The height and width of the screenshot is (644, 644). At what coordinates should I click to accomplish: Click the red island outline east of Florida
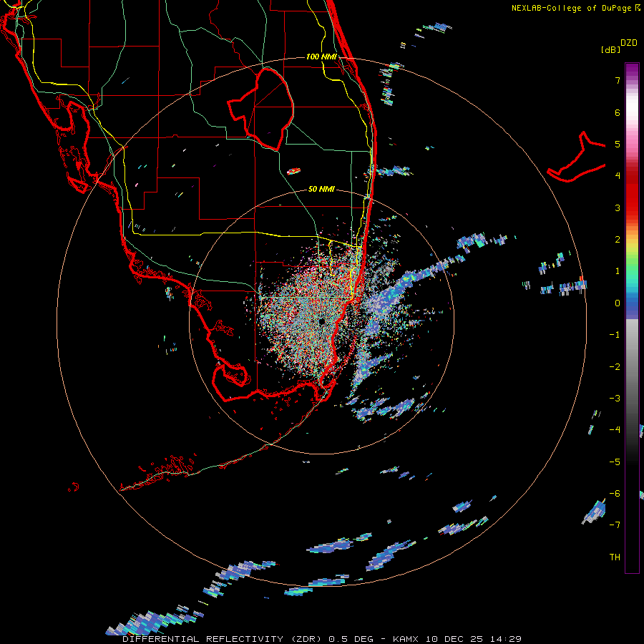pyautogui.click(x=576, y=157)
